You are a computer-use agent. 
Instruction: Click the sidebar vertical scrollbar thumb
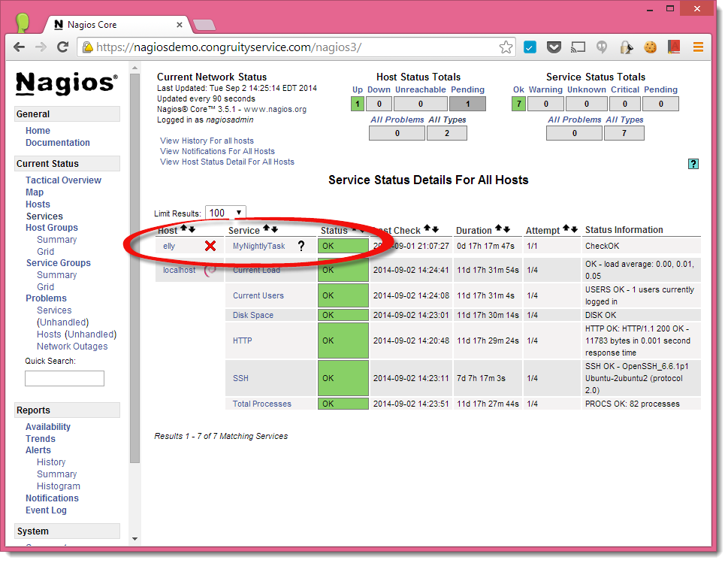pyautogui.click(x=134, y=268)
